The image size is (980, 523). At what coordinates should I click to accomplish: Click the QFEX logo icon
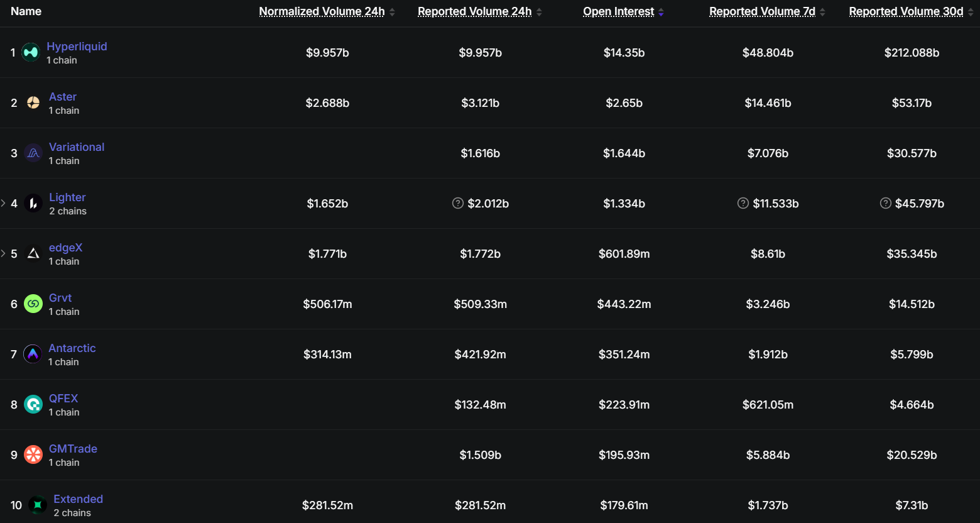pyautogui.click(x=33, y=404)
